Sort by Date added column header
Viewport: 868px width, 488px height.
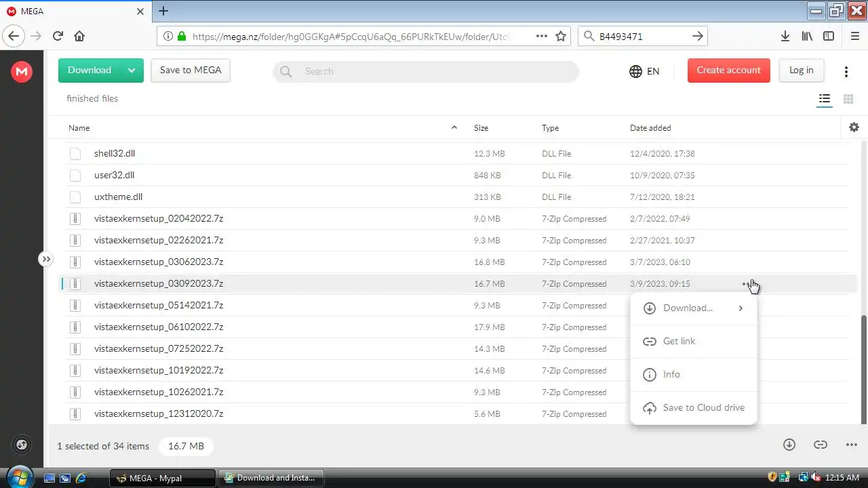pos(650,128)
